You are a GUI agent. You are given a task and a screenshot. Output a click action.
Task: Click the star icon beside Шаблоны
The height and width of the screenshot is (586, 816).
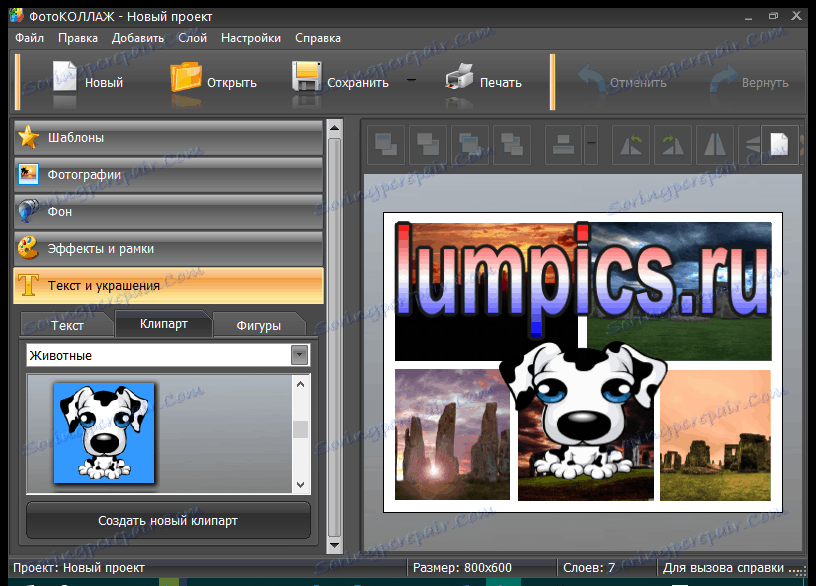click(x=29, y=137)
